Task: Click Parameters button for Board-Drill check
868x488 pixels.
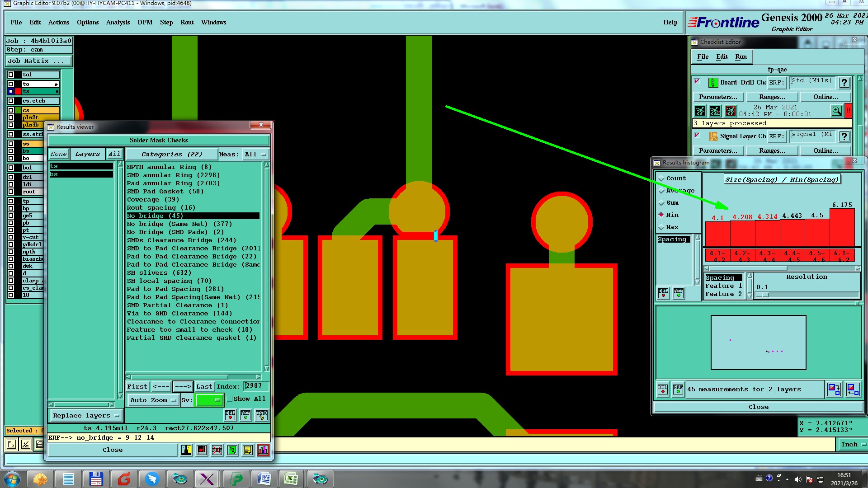Action: (x=717, y=97)
